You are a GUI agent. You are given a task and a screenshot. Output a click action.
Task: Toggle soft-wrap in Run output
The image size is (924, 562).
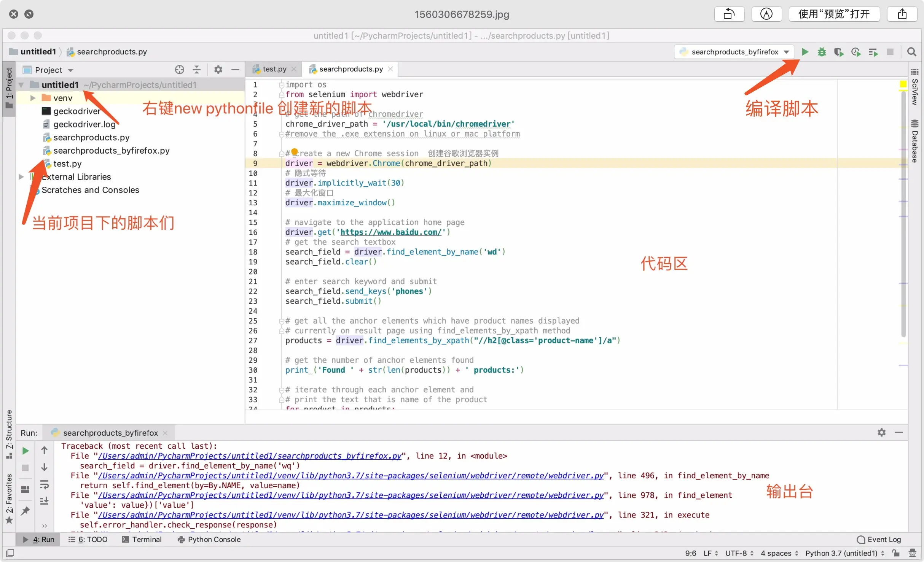[x=45, y=484]
